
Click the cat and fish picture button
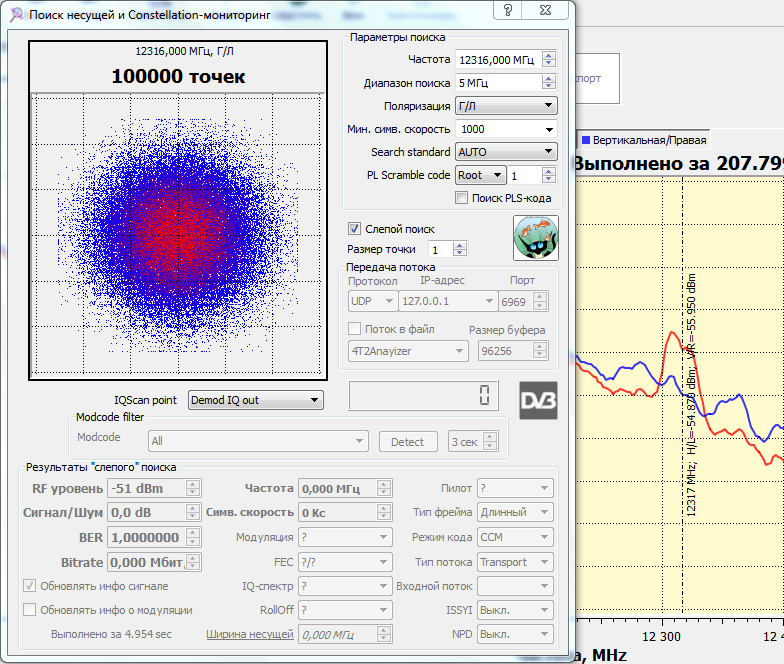click(536, 238)
